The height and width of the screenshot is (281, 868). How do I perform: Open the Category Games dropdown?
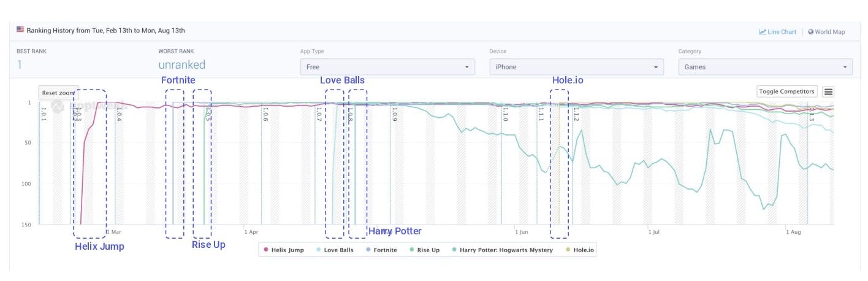[765, 67]
